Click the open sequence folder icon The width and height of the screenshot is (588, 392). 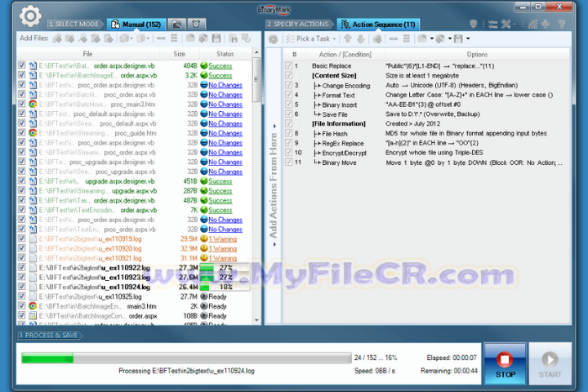tap(423, 38)
